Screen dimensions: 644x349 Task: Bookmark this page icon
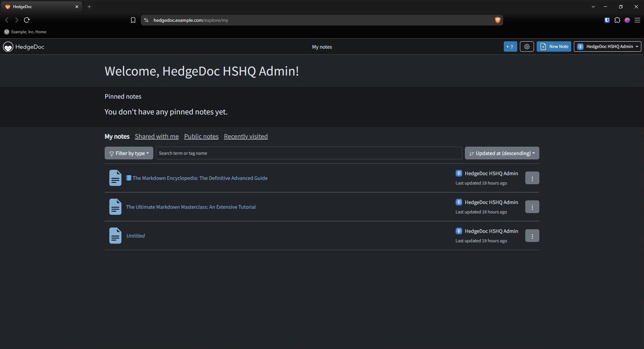click(x=133, y=20)
